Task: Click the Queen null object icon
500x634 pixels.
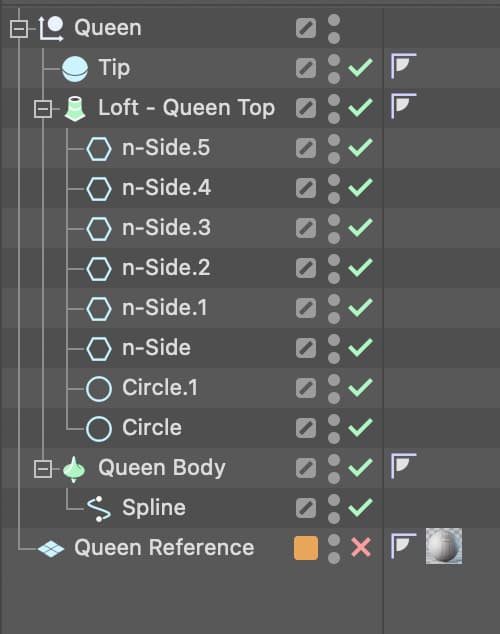Action: pyautogui.click(x=51, y=28)
